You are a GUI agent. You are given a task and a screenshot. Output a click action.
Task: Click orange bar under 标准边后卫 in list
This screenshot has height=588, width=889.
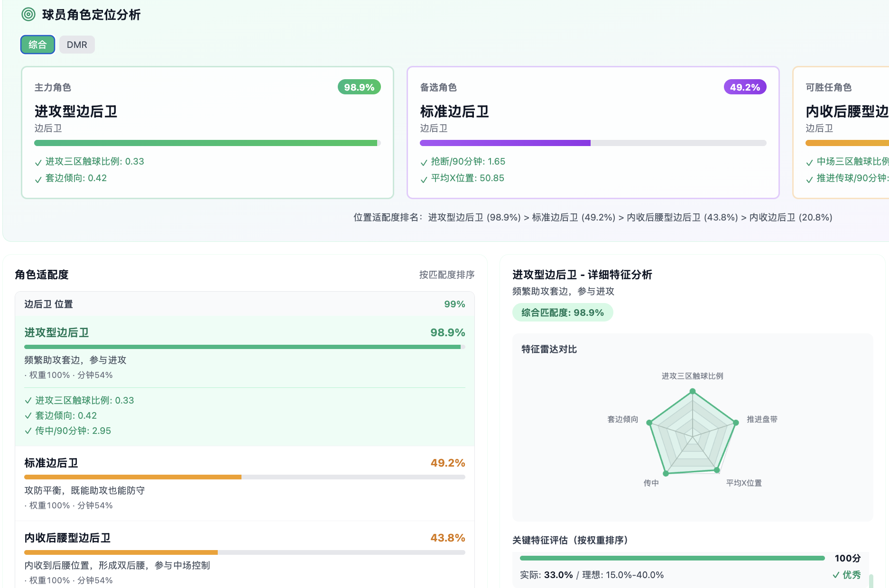(x=245, y=477)
